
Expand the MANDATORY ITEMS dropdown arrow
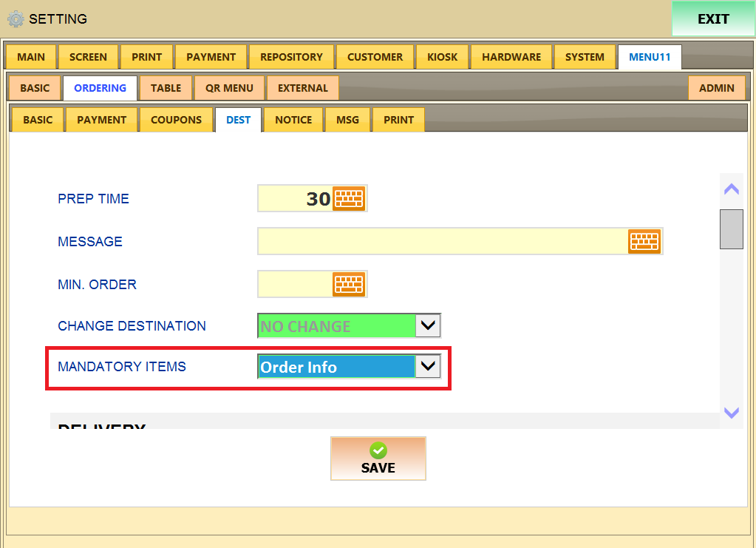pos(428,367)
